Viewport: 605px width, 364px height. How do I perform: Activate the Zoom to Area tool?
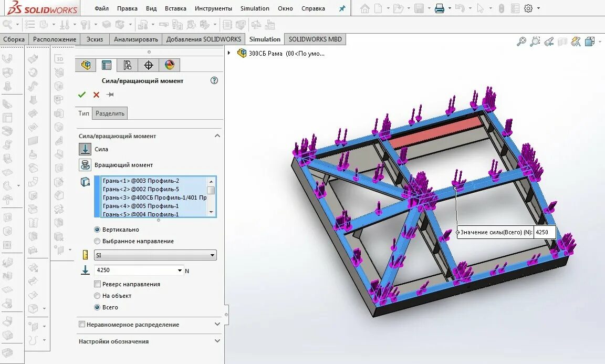[535, 41]
